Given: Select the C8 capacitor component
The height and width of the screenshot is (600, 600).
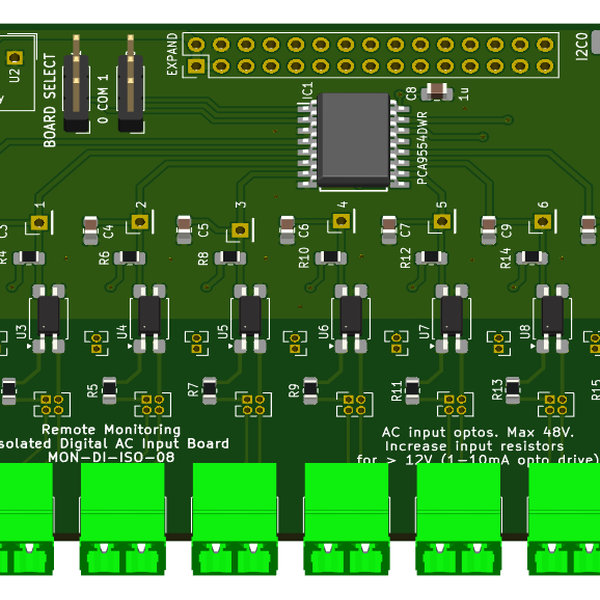Looking at the screenshot, I should [x=437, y=92].
